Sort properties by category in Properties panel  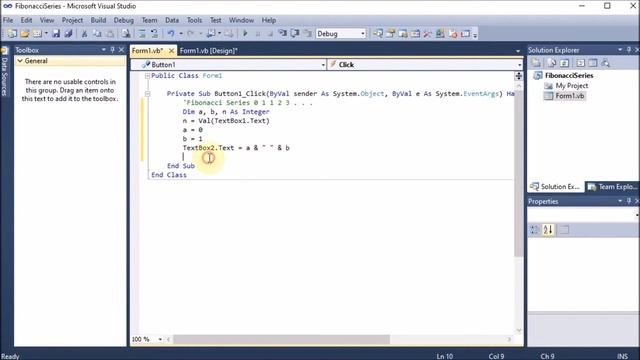(x=534, y=230)
